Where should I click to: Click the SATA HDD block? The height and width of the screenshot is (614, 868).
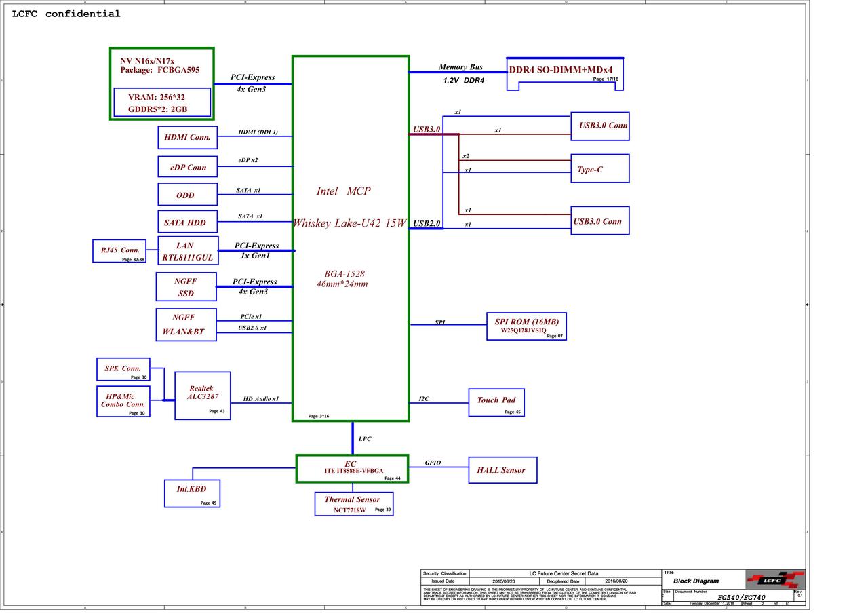click(x=188, y=222)
